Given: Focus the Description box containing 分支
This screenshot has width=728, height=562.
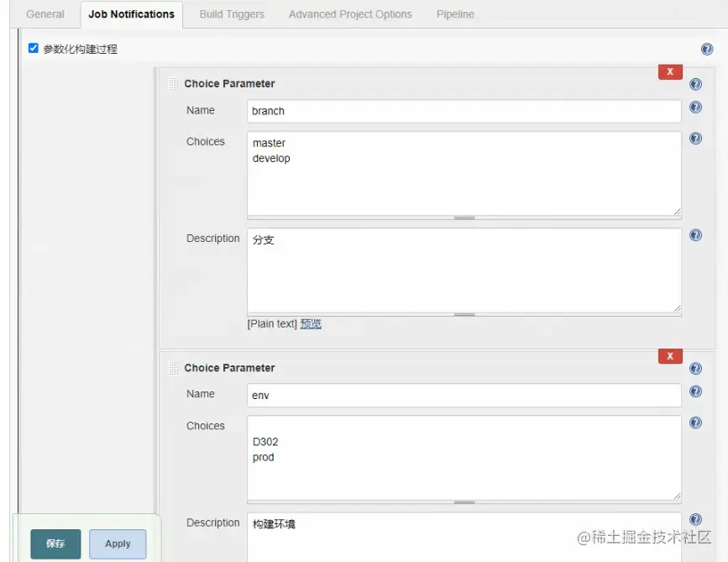Looking at the screenshot, I should tap(464, 270).
